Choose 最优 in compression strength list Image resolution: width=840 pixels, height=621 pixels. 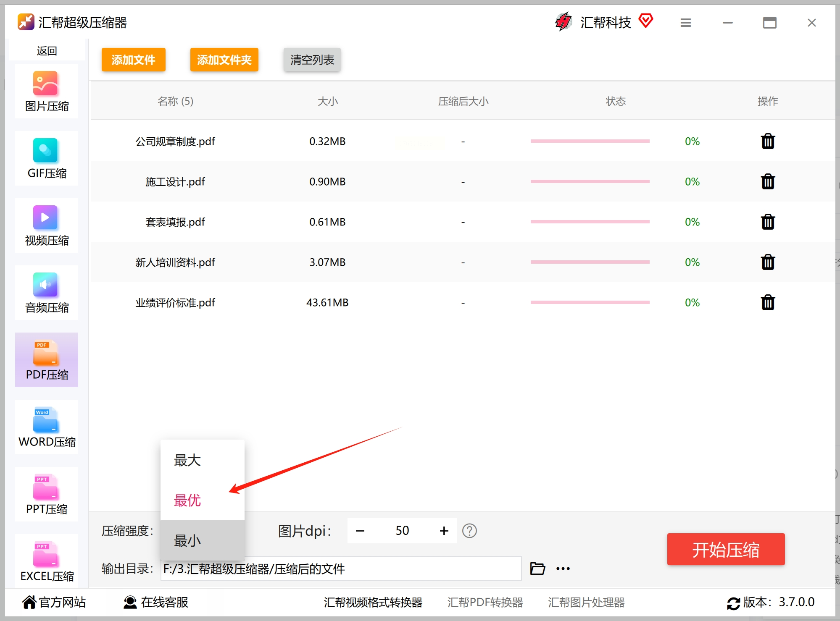click(188, 500)
